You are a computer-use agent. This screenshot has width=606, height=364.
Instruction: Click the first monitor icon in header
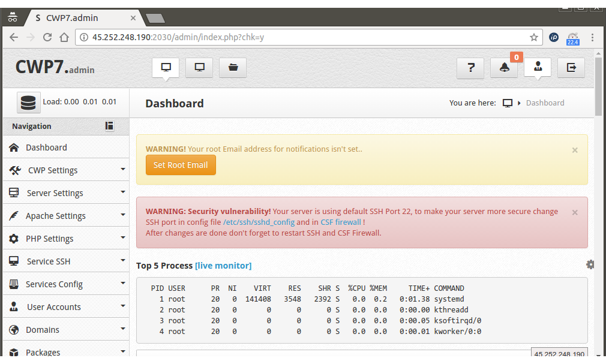pyautogui.click(x=166, y=68)
